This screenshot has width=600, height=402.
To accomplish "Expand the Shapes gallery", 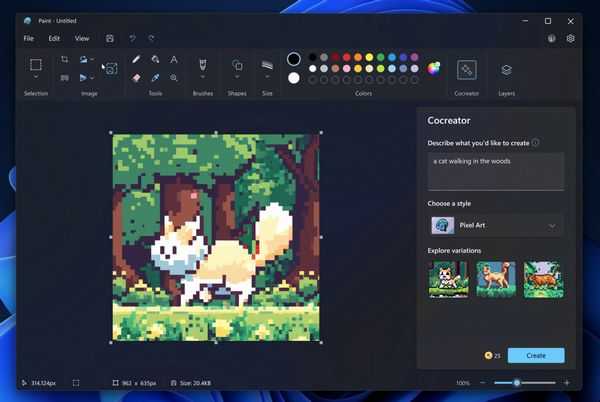I will (237, 68).
